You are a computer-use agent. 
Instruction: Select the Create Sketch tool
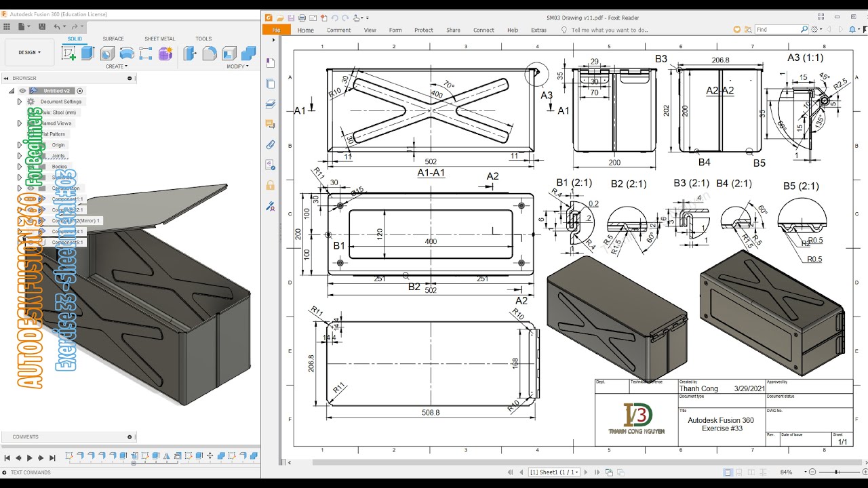(68, 54)
